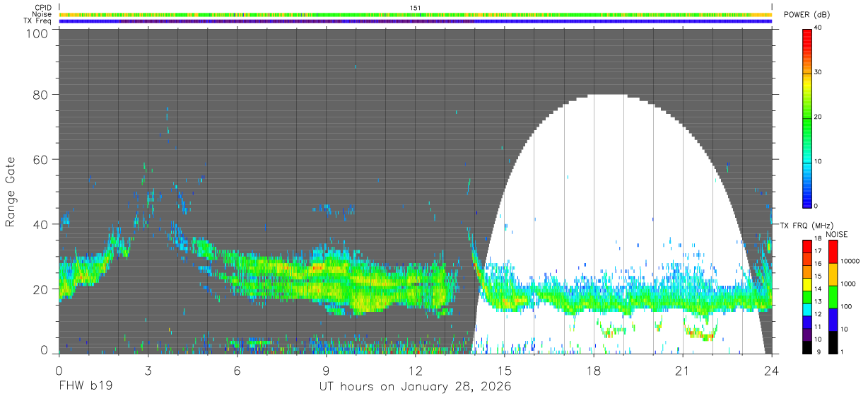Click the 10000 label on the NOISE legend
Viewport: 868px width, 401px height.
(x=850, y=261)
